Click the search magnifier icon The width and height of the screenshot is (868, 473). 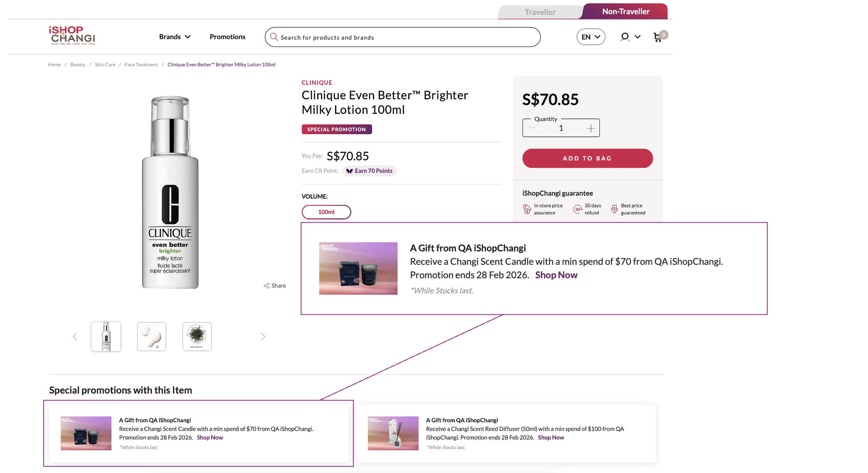coord(274,37)
